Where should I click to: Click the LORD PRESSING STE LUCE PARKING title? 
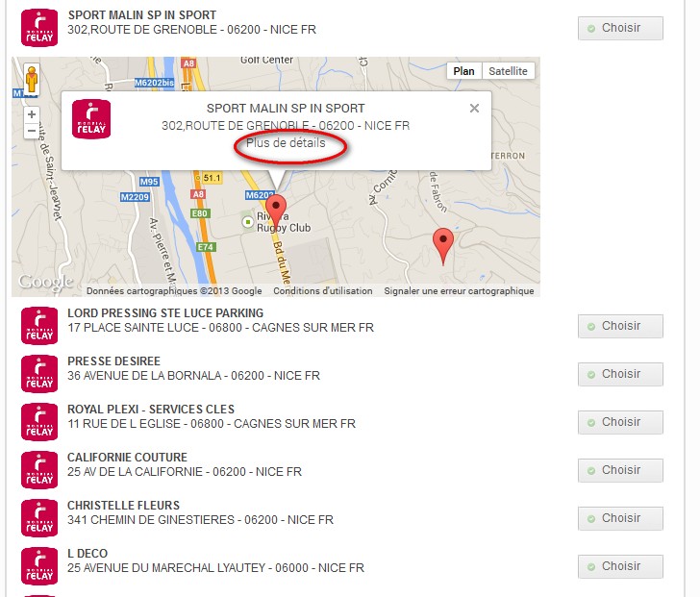coord(165,313)
